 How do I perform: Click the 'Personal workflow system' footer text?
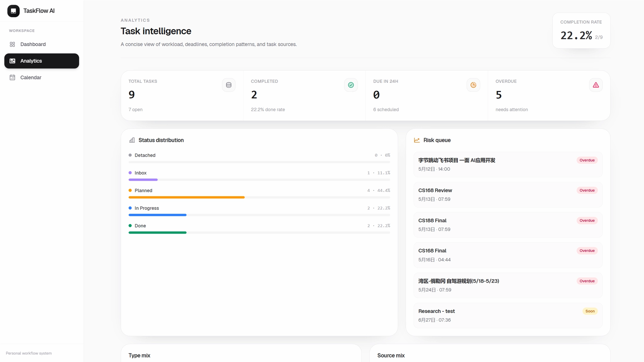coord(29,353)
